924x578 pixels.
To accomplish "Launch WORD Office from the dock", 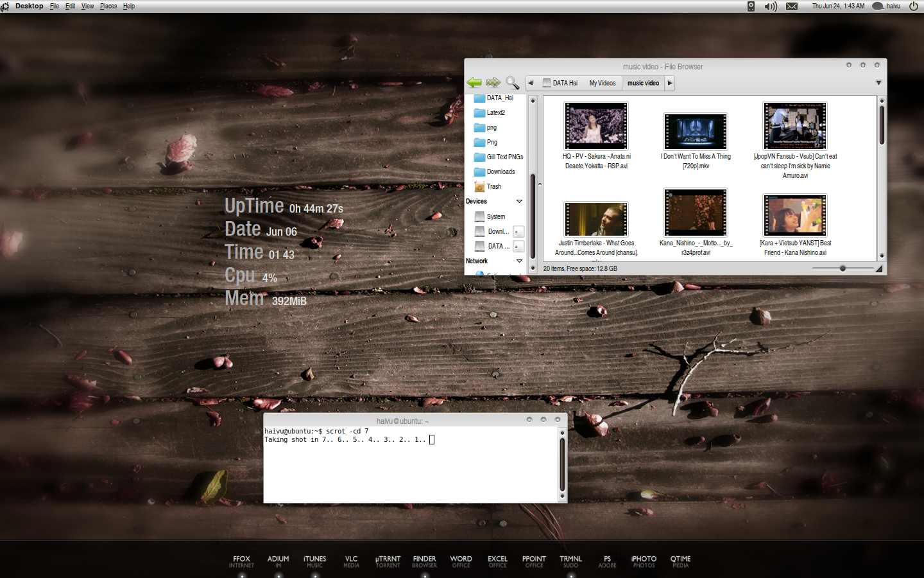I will [461, 562].
